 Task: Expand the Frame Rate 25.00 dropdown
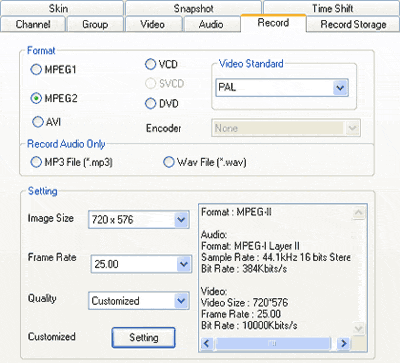point(141,264)
